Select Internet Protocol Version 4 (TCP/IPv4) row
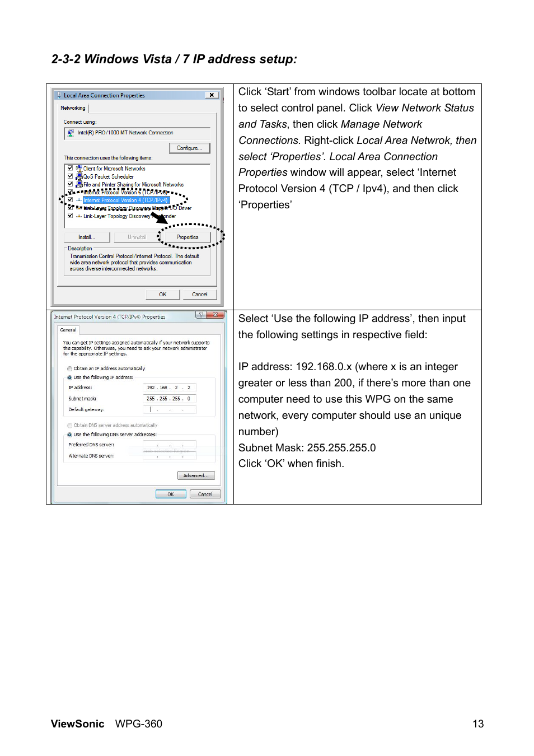 125,200
